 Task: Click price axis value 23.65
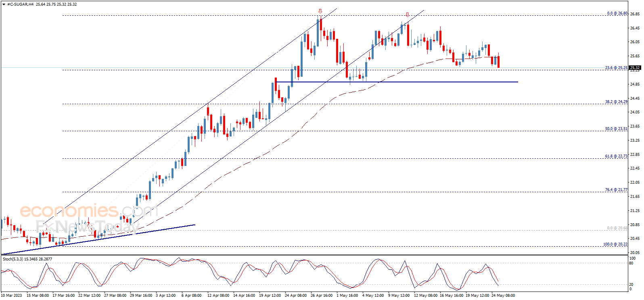pyautogui.click(x=635, y=126)
